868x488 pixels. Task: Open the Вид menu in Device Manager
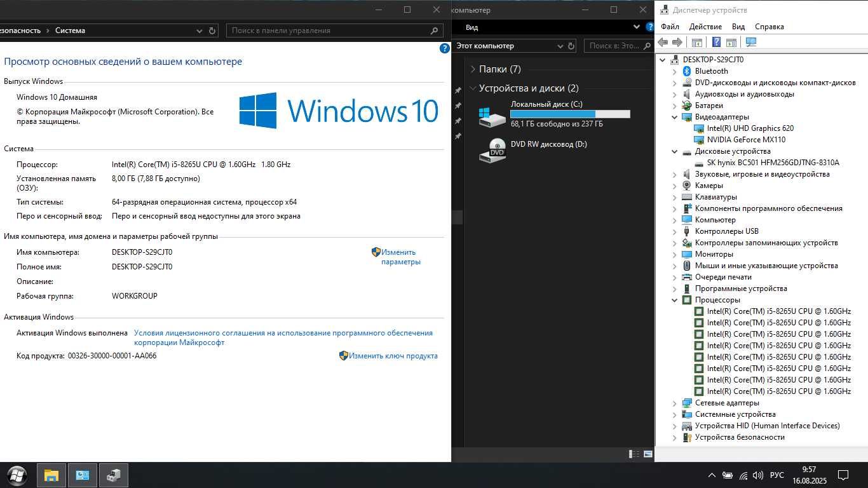click(x=738, y=27)
